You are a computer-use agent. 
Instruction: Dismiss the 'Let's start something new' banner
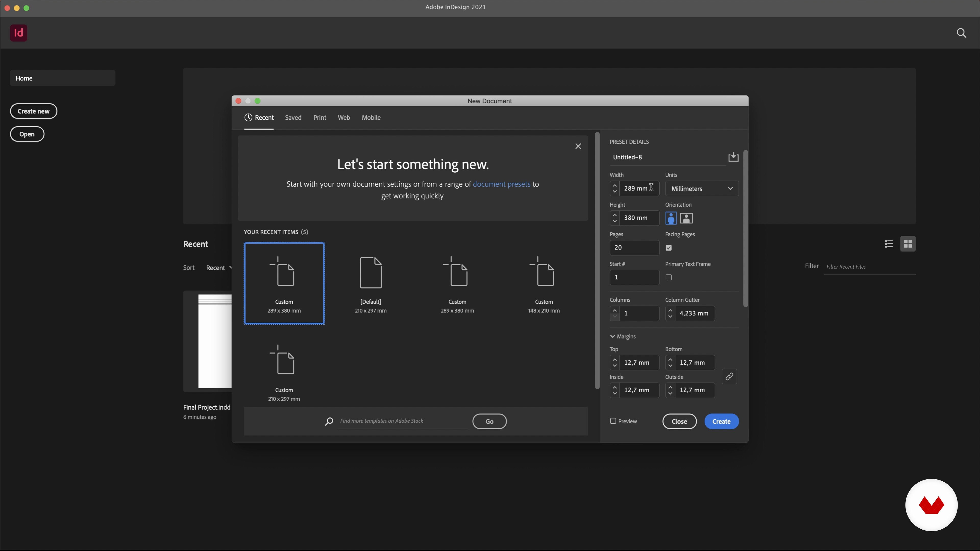click(578, 146)
